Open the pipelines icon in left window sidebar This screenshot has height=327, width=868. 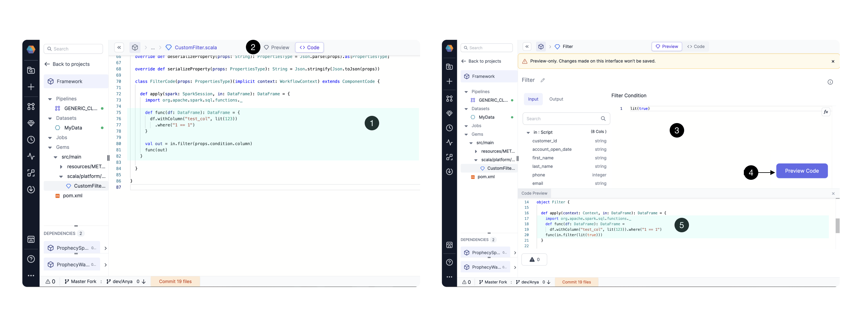[x=31, y=106]
